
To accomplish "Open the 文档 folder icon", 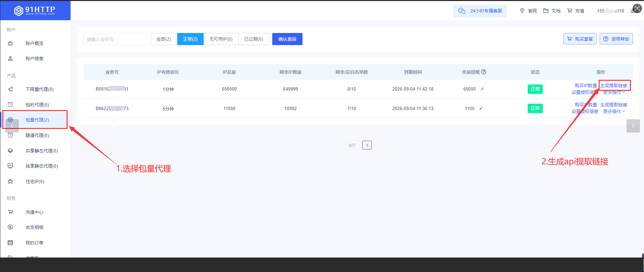I will [546, 11].
